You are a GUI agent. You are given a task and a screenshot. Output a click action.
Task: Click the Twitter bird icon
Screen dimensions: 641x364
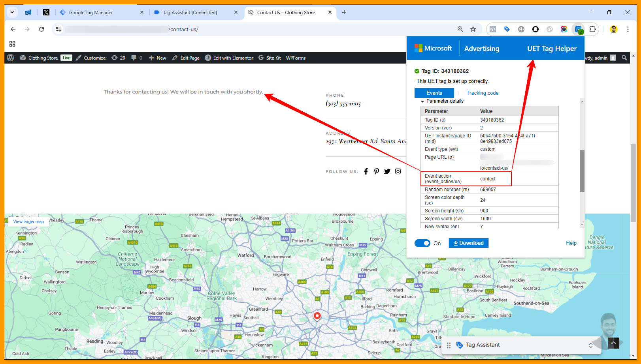[387, 171]
